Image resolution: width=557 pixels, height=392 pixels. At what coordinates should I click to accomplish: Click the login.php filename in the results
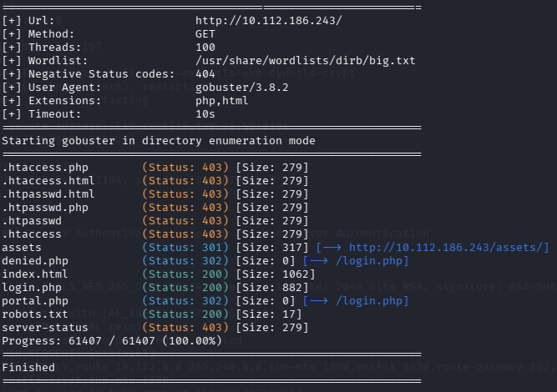point(33,288)
